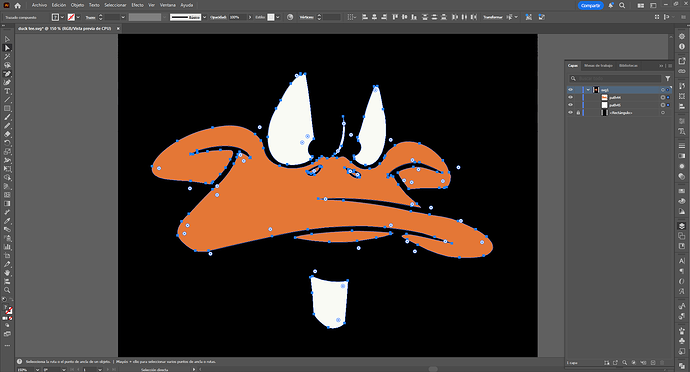Click the Home icon in top bar
Image resolution: width=690 pixels, height=372 pixels.
coord(18,5)
